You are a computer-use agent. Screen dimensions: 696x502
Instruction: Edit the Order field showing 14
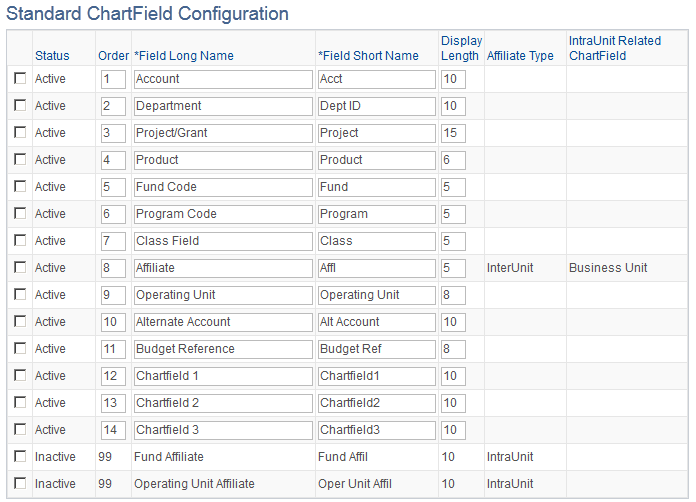click(113, 430)
